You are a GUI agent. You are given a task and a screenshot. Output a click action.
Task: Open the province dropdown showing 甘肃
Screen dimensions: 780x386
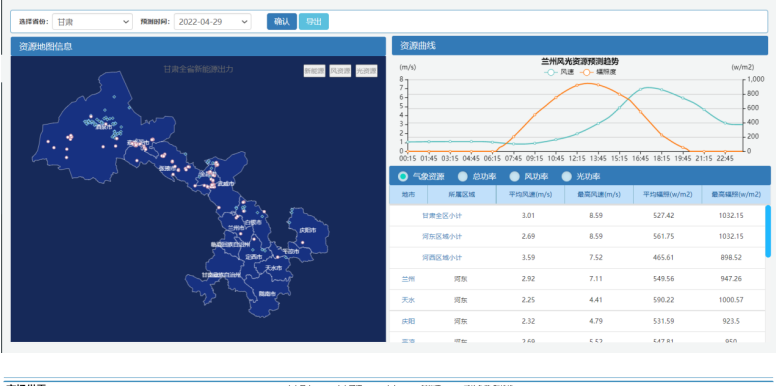[x=93, y=22]
